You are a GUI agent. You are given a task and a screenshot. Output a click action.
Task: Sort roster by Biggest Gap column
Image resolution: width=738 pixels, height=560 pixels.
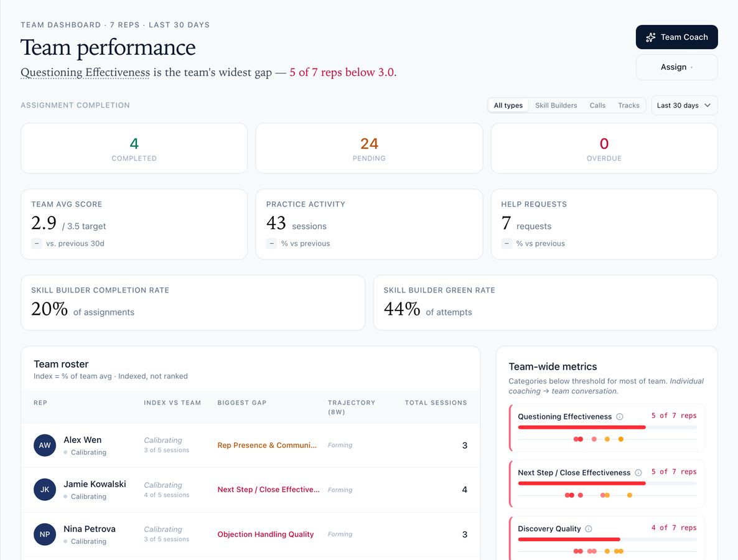[242, 403]
